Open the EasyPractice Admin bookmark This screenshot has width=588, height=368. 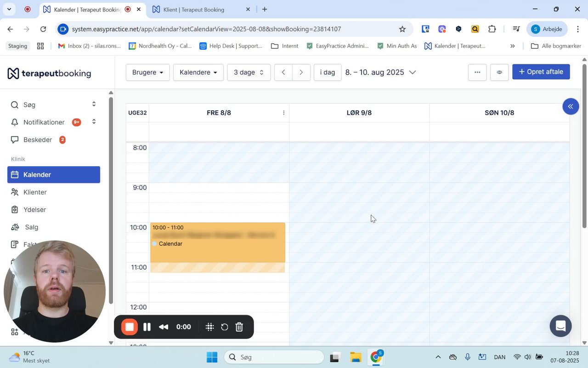pos(337,46)
